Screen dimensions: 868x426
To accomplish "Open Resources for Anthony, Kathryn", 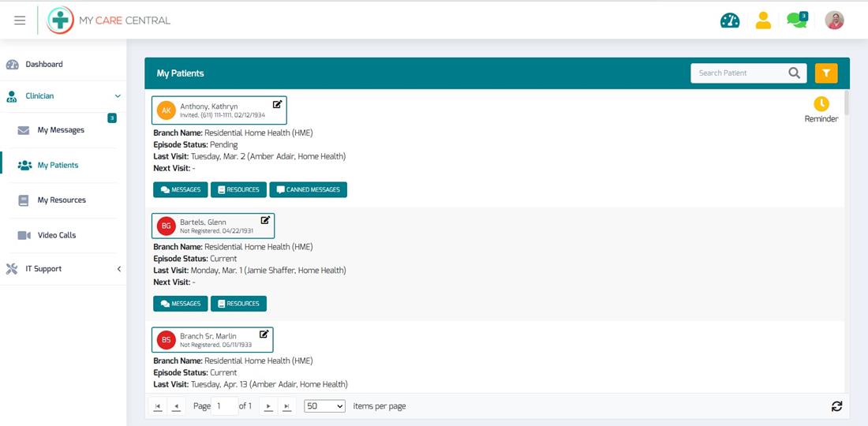I will [238, 190].
